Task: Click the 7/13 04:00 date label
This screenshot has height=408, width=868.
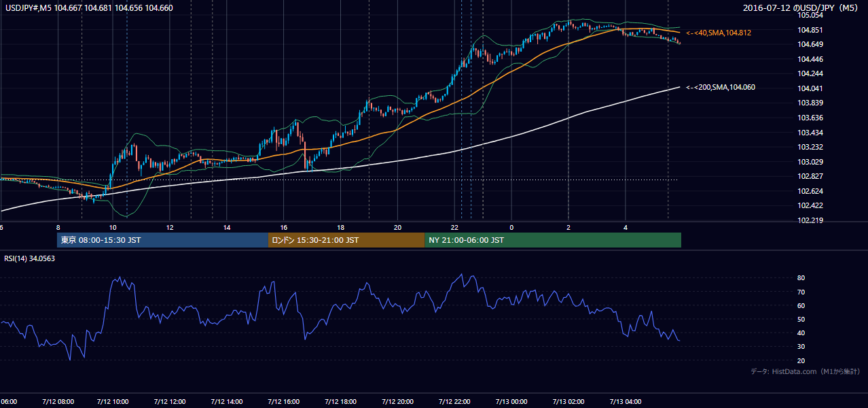Action: (626, 401)
